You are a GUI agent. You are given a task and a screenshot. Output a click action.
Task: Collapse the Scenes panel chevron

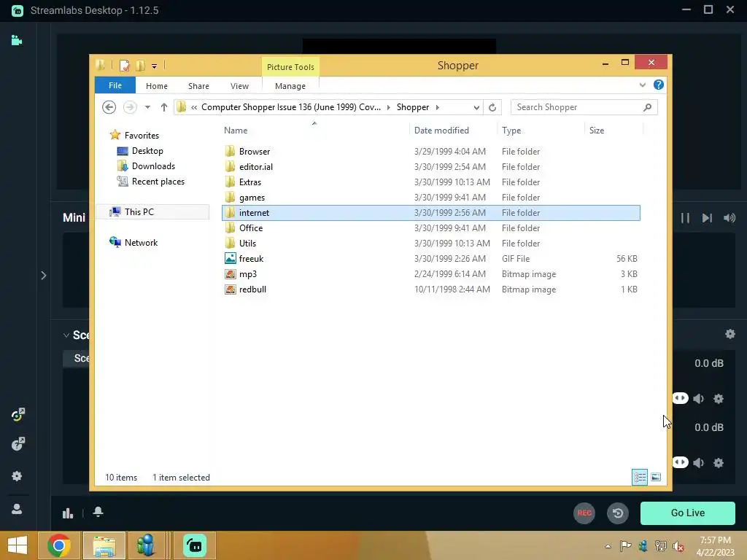point(66,335)
